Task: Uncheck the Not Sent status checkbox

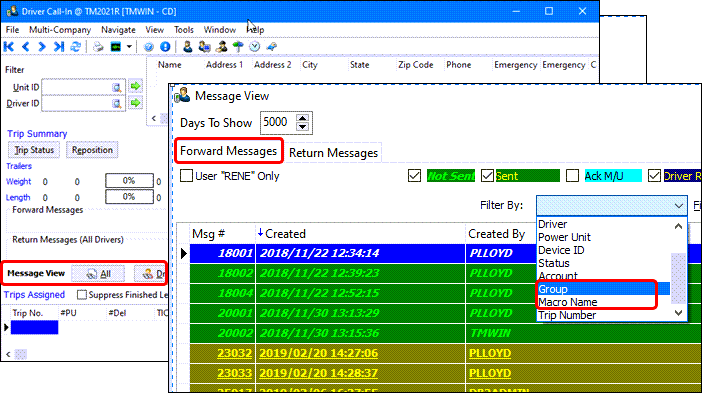Action: (x=415, y=175)
